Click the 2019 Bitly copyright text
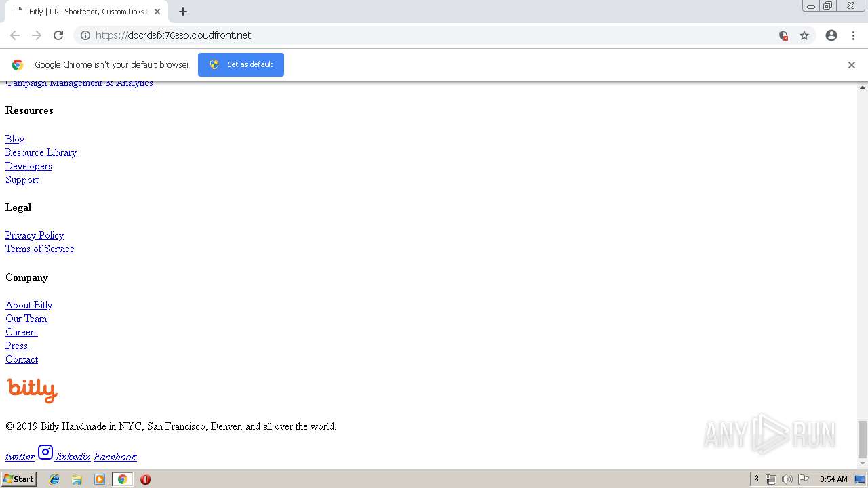The width and height of the screenshot is (868, 488). (171, 426)
